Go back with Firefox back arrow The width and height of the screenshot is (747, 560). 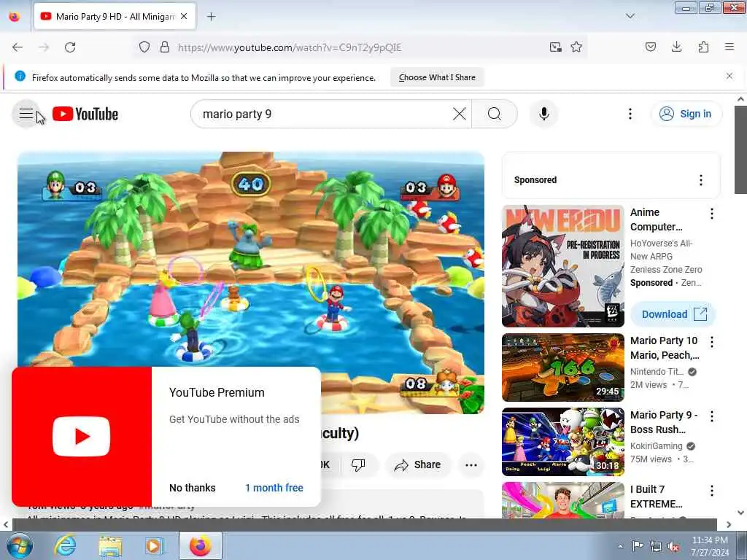(18, 47)
